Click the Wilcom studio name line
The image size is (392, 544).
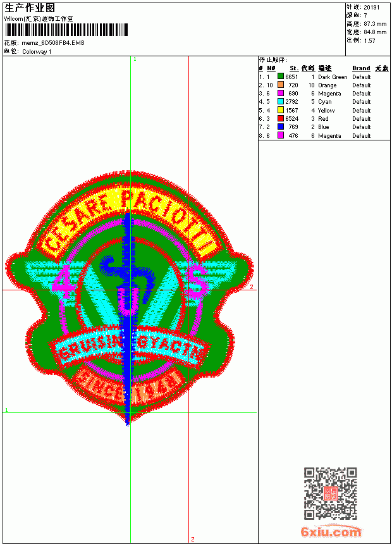pos(39,19)
